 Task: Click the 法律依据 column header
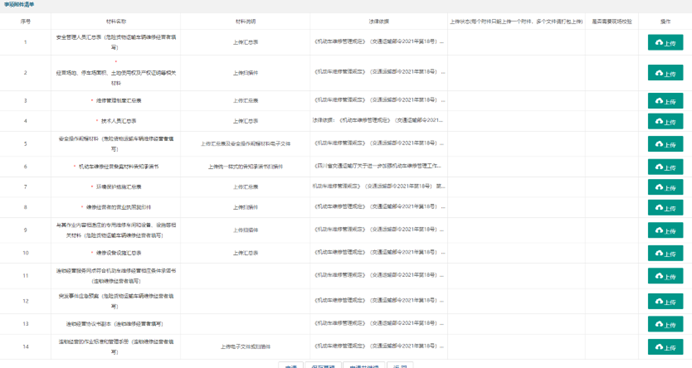coord(379,21)
